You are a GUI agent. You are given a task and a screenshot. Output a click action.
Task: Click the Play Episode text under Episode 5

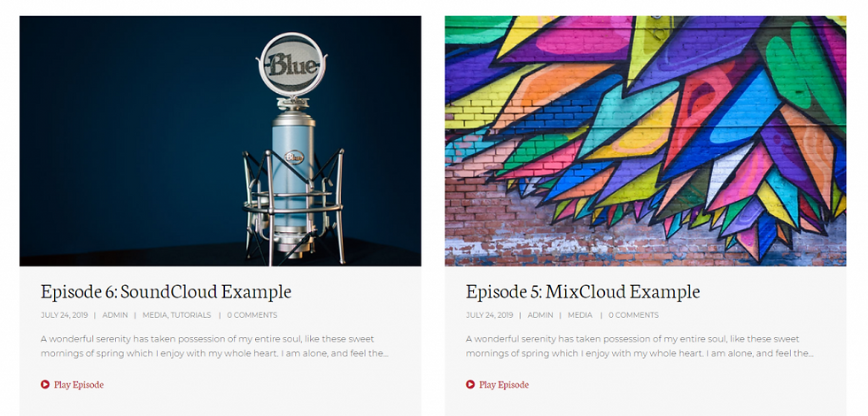click(x=504, y=384)
